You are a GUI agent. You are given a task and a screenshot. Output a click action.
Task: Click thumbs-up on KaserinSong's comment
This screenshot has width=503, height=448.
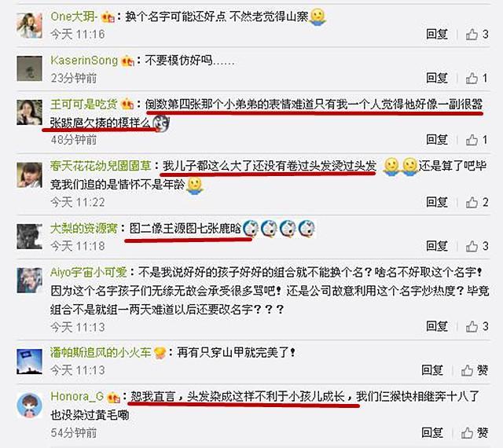pyautogui.click(x=477, y=78)
